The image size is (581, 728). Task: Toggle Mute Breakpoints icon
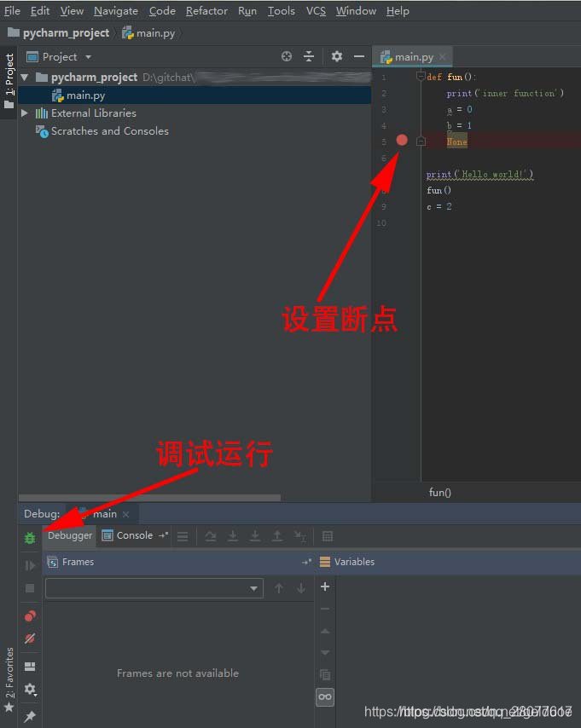pos(30,638)
